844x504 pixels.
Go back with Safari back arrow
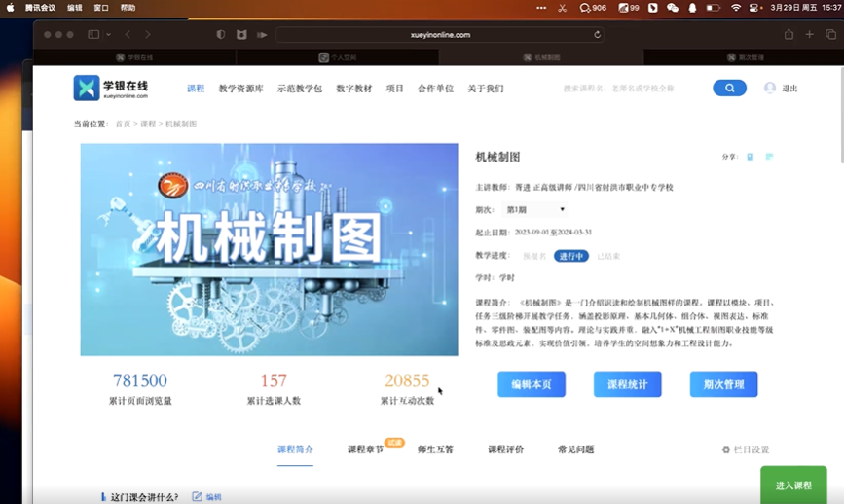coord(128,34)
